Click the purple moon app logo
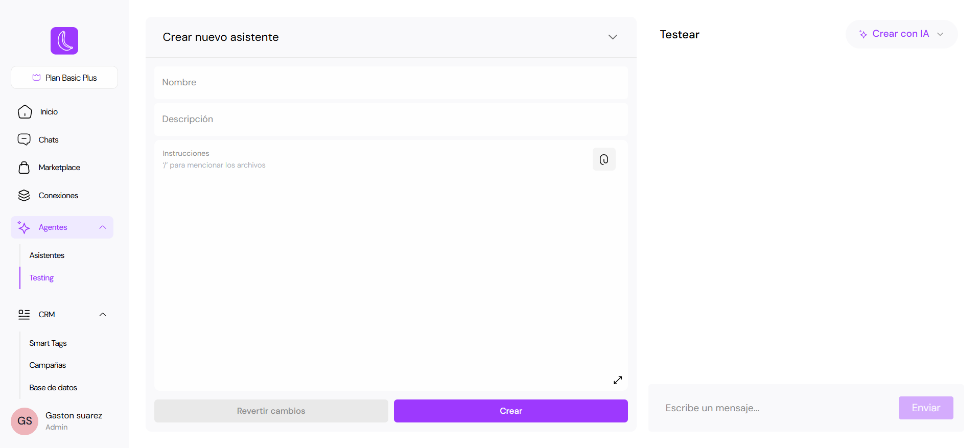 tap(64, 41)
